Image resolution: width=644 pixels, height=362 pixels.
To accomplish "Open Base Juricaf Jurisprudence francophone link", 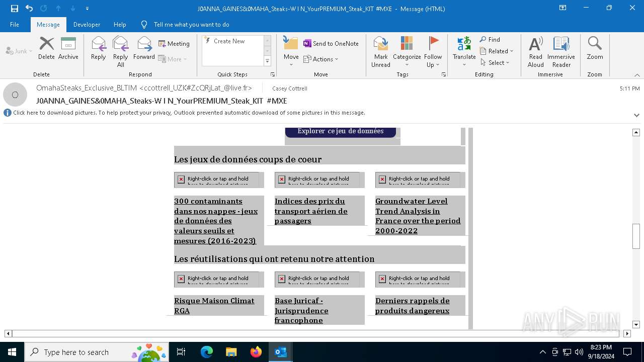I will 301,311.
